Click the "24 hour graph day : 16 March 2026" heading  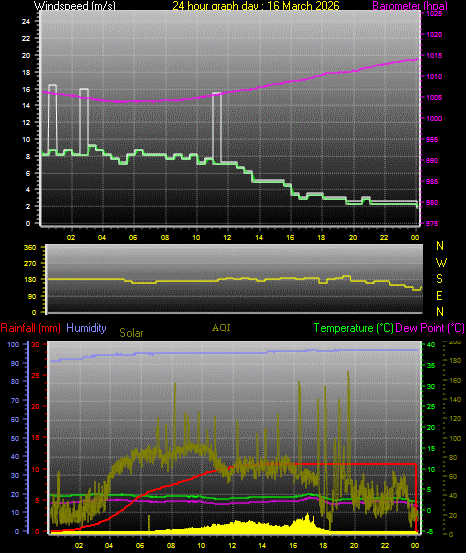pos(256,6)
